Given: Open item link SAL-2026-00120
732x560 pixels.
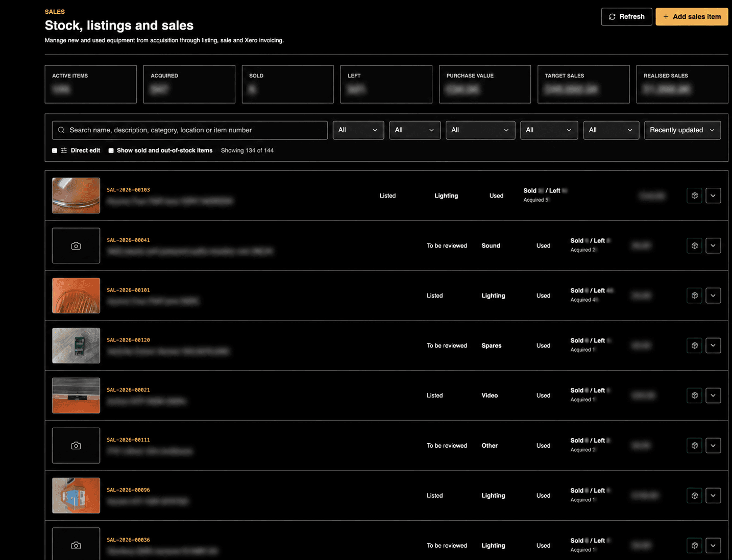Looking at the screenshot, I should point(128,340).
